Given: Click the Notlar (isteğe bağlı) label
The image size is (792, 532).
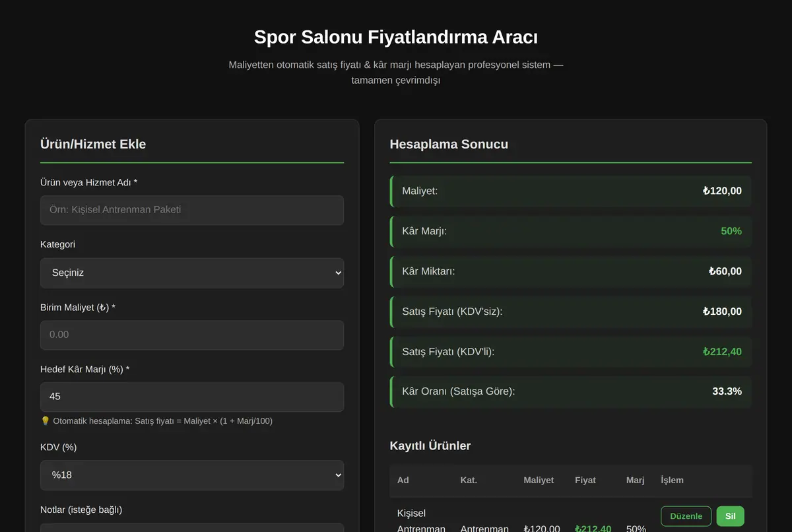Looking at the screenshot, I should [81, 510].
